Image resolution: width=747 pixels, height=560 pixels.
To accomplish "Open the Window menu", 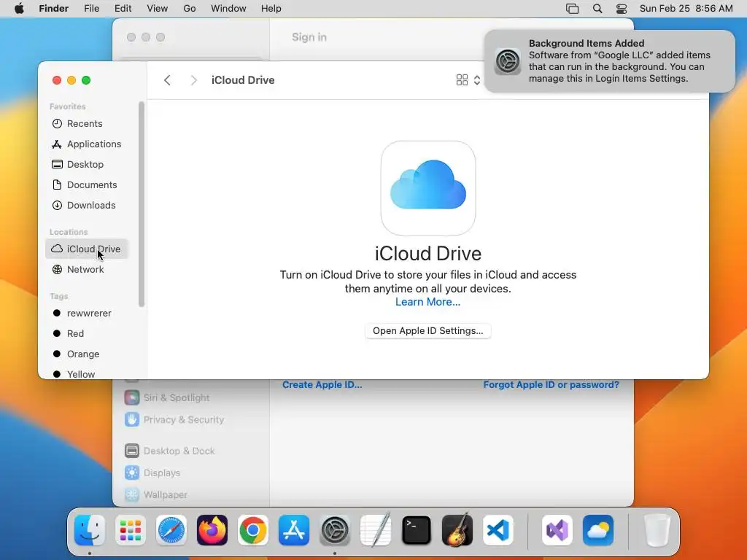I will [x=228, y=9].
